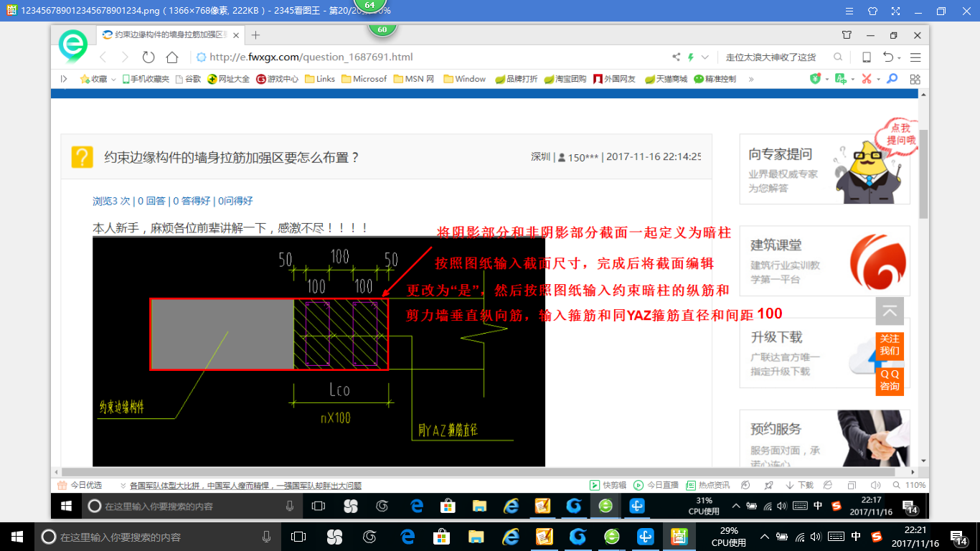
Task: Open the 2345看图王 main menu icon
Action: pyautogui.click(x=849, y=11)
